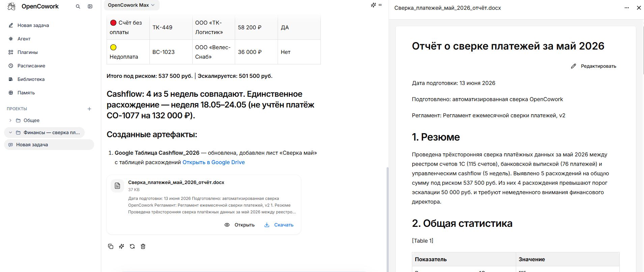Click the OpenCowork logo icon
The image size is (644, 272).
click(11, 6)
